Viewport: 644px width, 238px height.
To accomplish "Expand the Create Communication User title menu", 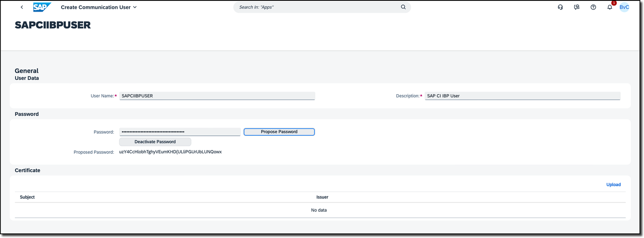I will point(99,7).
